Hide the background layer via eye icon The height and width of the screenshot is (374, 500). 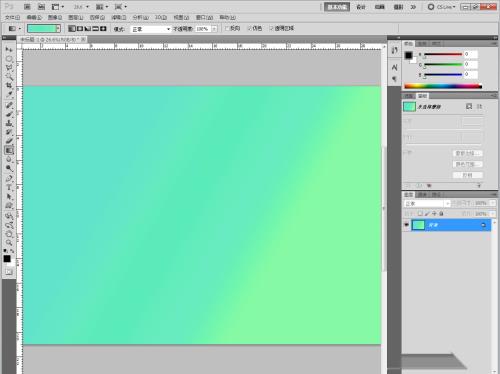[406, 225]
